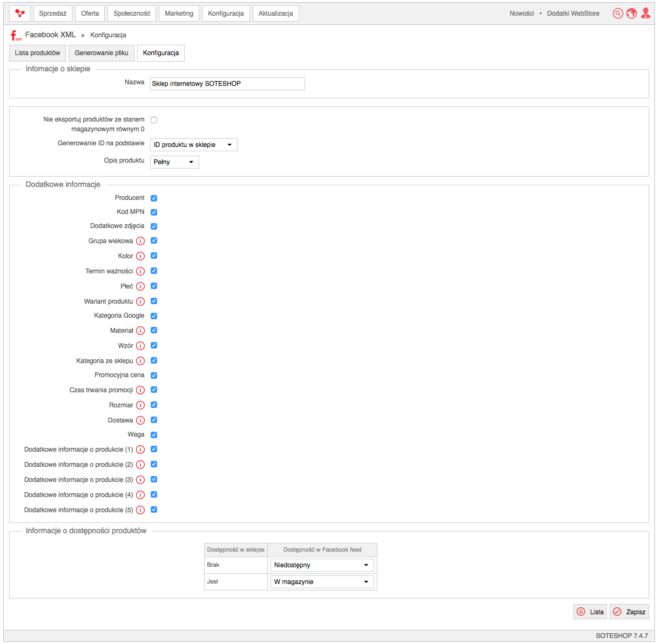The image size is (656, 644).
Task: Open the Nowości link
Action: (522, 14)
